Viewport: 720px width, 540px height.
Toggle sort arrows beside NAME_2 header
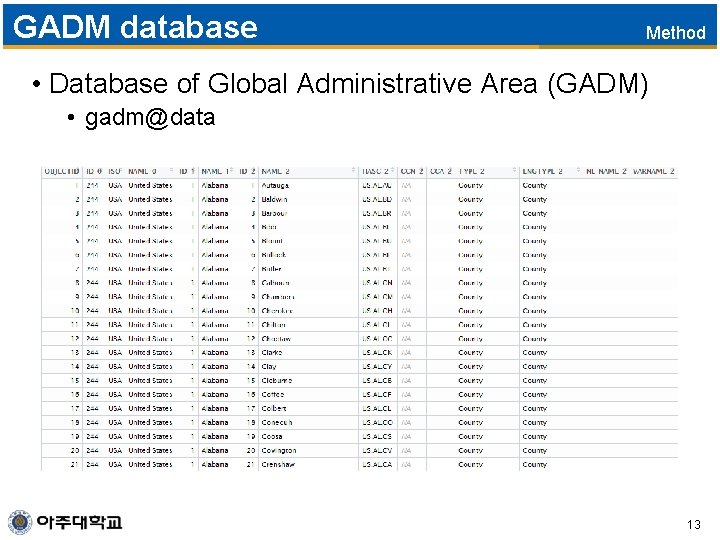(354, 171)
